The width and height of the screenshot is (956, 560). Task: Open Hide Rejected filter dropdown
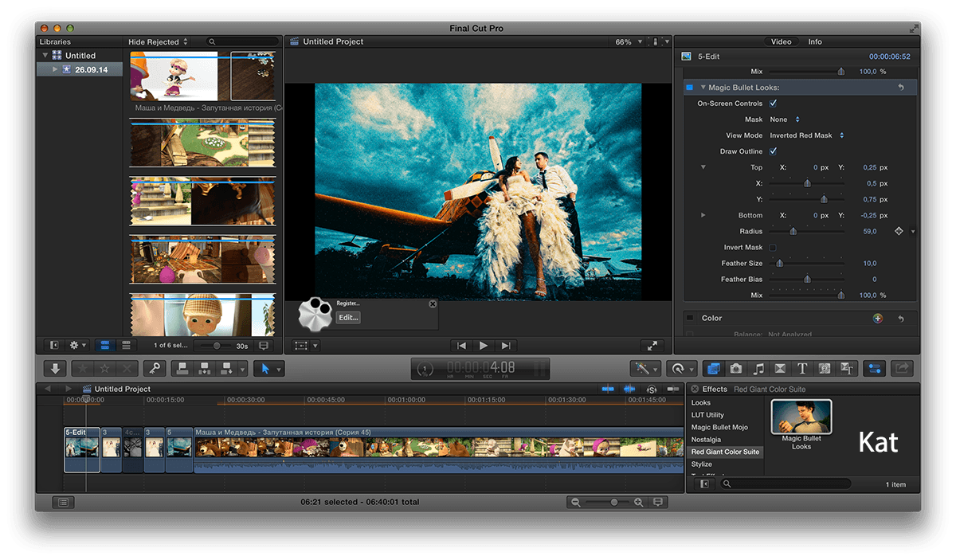tap(158, 41)
